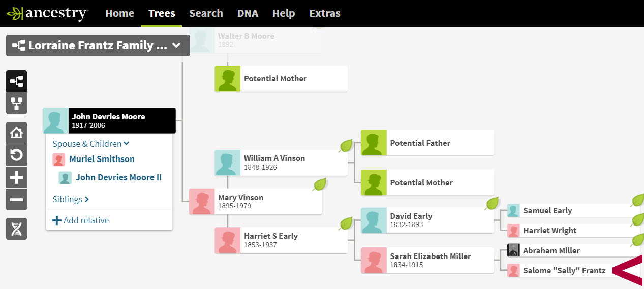Open Muriel Smithson's profile link
The width and height of the screenshot is (644, 289).
pyautogui.click(x=102, y=159)
